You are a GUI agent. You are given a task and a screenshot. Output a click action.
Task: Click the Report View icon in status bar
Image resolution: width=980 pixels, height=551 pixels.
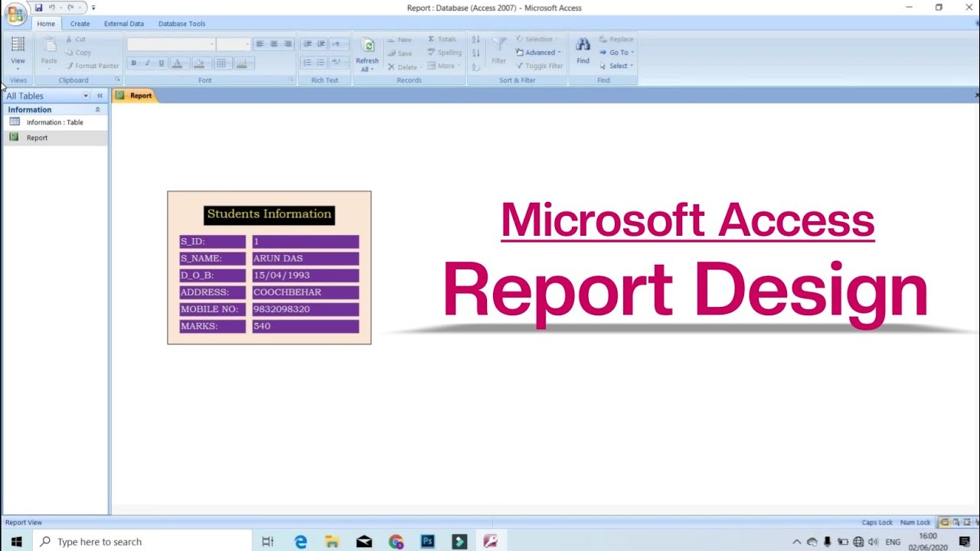(945, 523)
